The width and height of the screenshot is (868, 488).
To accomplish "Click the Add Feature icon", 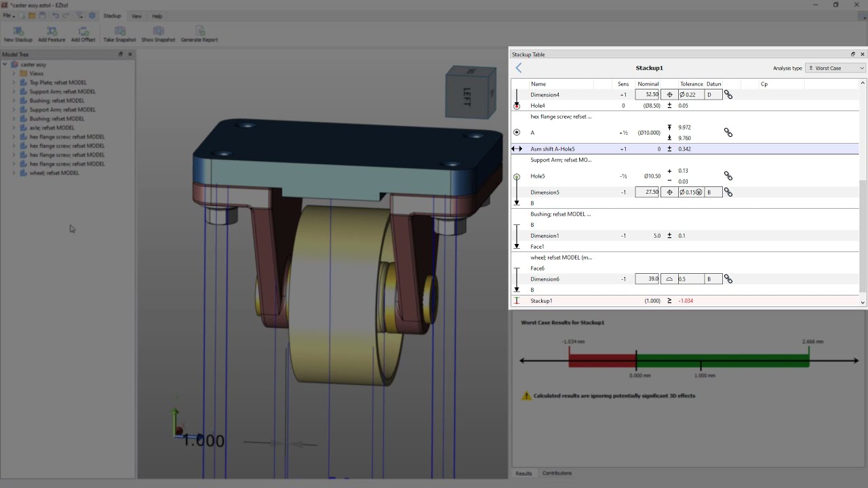I will [x=52, y=32].
